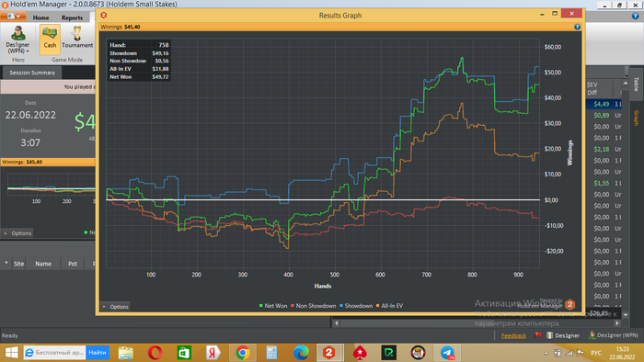The image size is (644, 362).
Task: Select Tournament game mode trophy icon
Action: click(77, 38)
